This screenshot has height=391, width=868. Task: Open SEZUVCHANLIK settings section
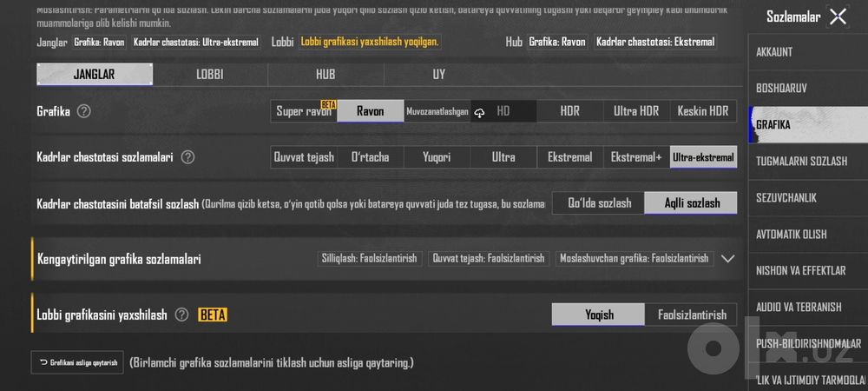coord(808,198)
